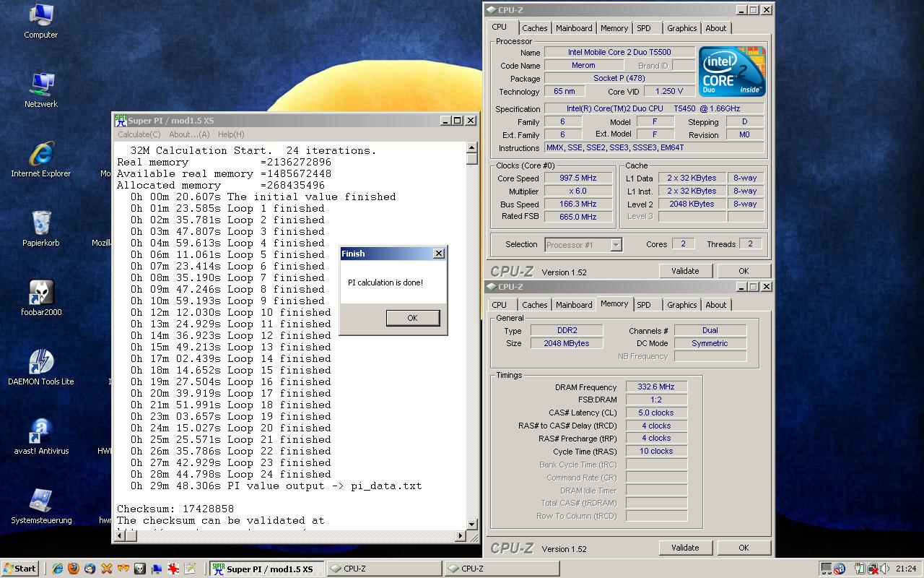Click show desktop quick launch icon
The width and height of the screenshot is (924, 578).
click(157, 569)
